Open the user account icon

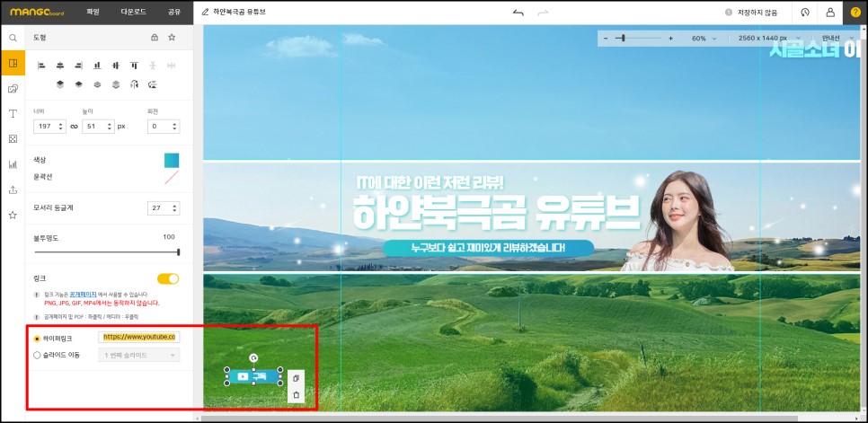(x=830, y=13)
